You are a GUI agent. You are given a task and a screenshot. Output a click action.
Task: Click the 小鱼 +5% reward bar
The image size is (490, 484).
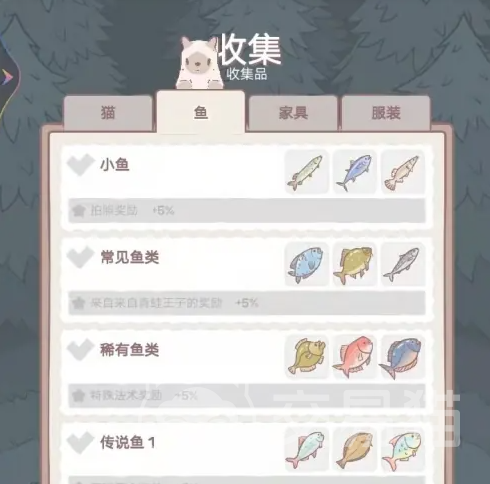pos(247,211)
